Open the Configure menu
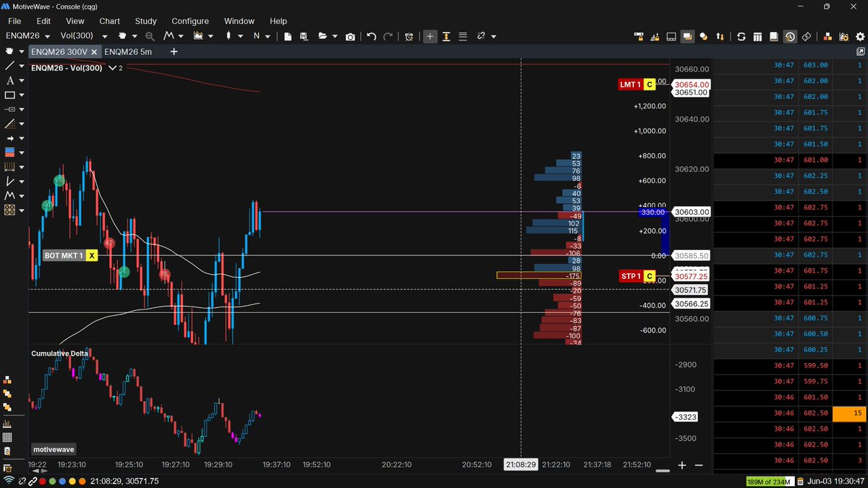The image size is (868, 488). (x=190, y=21)
